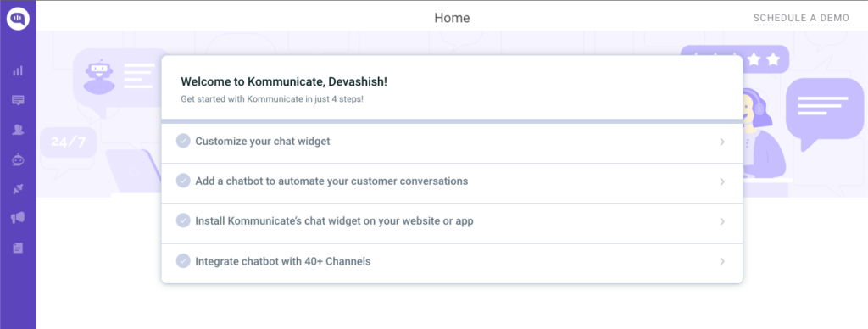Open the Helpcenter document icon in sidebar

pos(18,248)
